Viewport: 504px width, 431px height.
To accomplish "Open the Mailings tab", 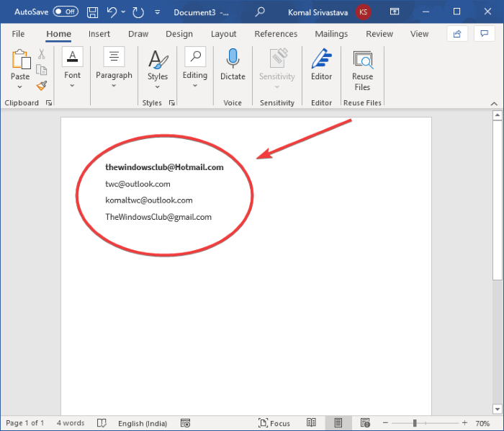I will pyautogui.click(x=331, y=34).
